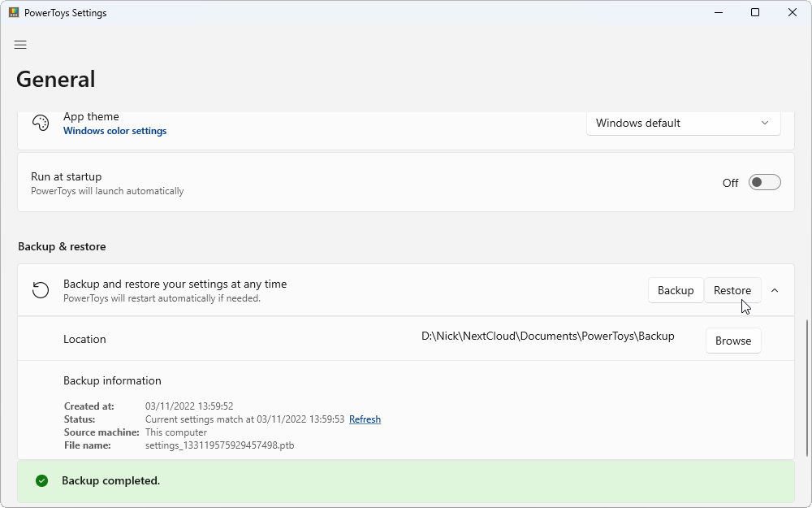Click the Backup completed notification bar
This screenshot has height=508, width=812.
point(406,481)
